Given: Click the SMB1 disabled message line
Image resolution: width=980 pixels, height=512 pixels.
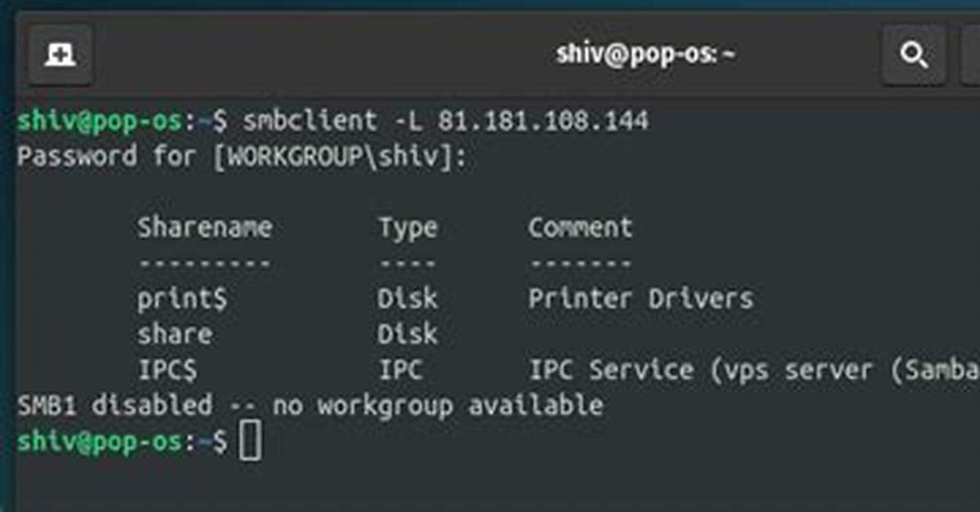Looking at the screenshot, I should (310, 405).
